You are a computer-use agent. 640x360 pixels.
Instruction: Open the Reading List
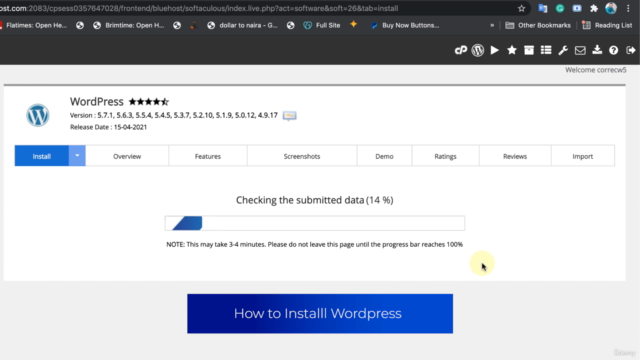click(607, 25)
